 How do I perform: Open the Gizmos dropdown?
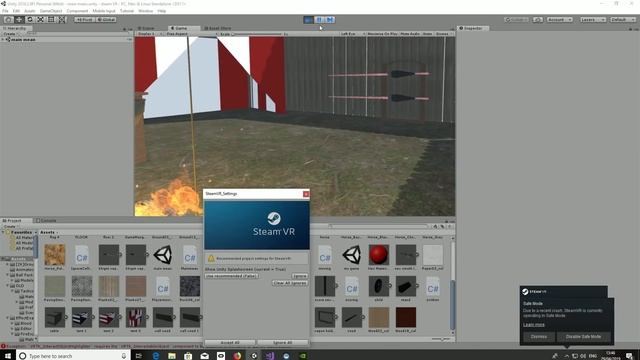[x=443, y=34]
